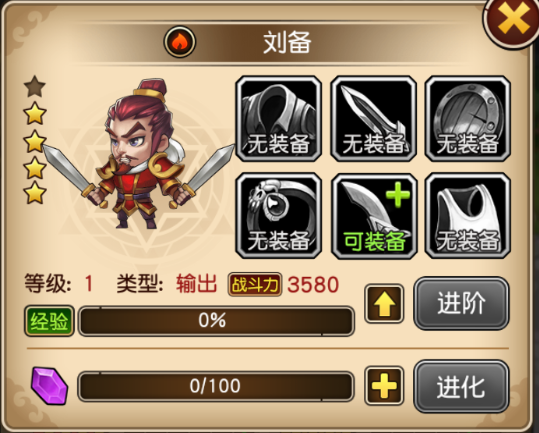The width and height of the screenshot is (539, 433).
Task: Select the empty sword weapon slot
Action: (374, 119)
